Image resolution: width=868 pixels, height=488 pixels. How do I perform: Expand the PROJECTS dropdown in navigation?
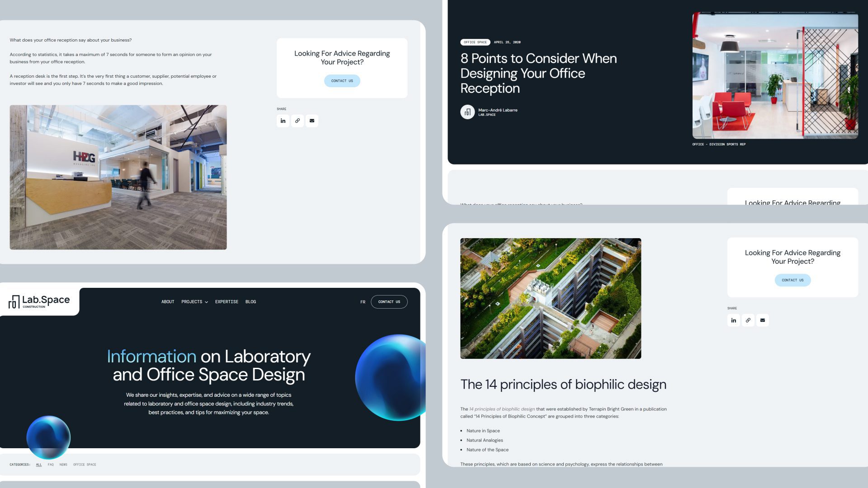click(x=194, y=301)
